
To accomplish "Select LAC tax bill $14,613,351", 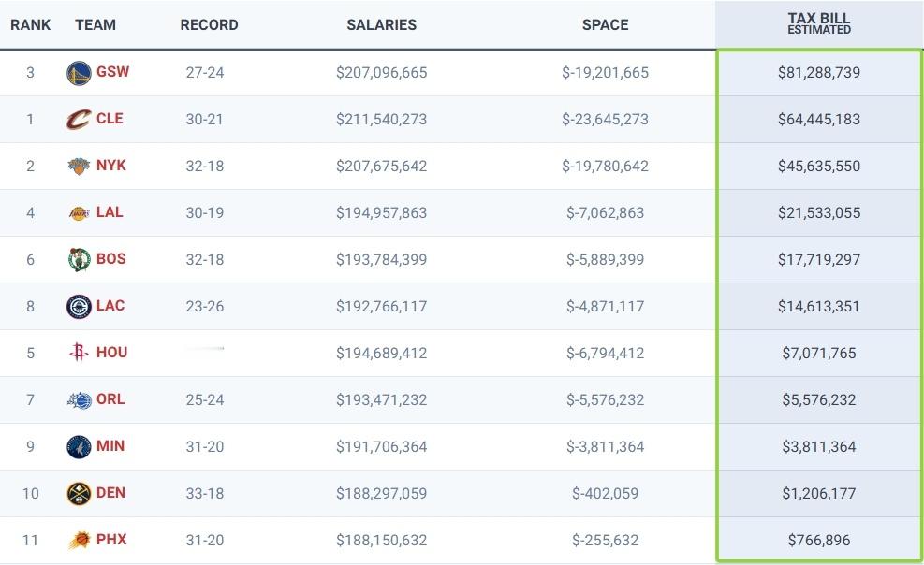I will [819, 307].
